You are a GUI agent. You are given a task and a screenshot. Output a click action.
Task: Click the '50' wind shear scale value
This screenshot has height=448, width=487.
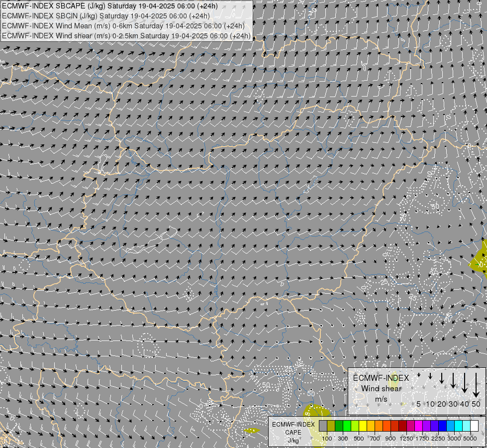point(476,404)
